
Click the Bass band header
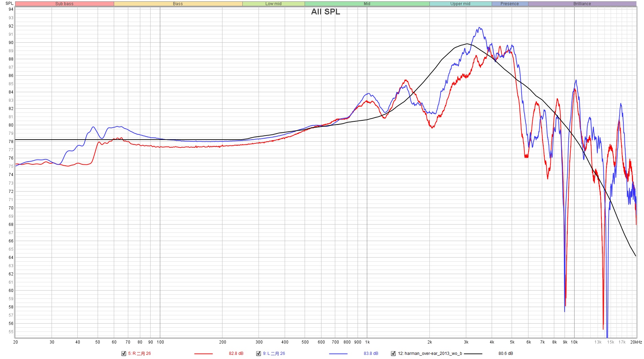[178, 4]
